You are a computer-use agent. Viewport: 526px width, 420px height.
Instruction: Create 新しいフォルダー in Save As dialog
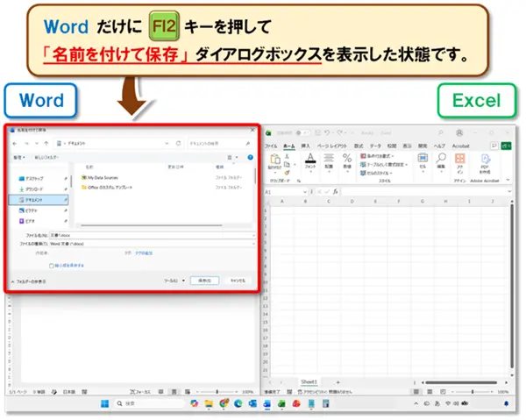click(x=46, y=157)
